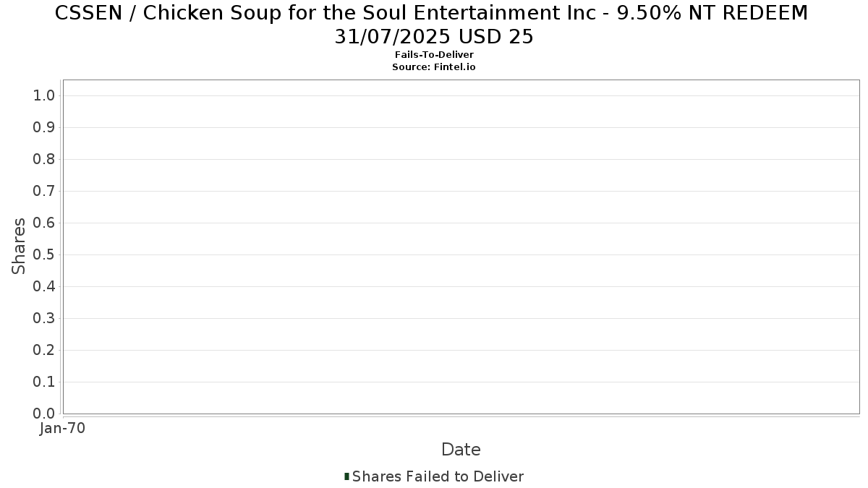Click the 0.5 y-axis tick label
This screenshot has height=488, width=868.
[x=45, y=255]
